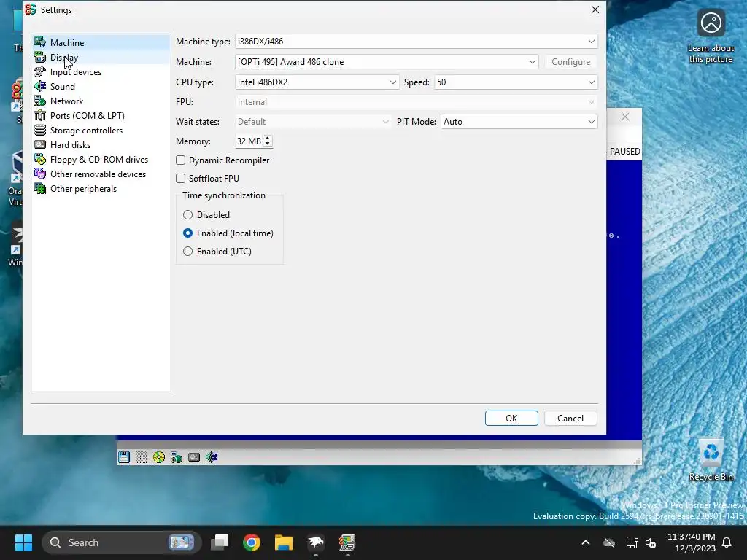Enable the Softfloat FPU checkbox
The height and width of the screenshot is (560, 747).
point(181,178)
